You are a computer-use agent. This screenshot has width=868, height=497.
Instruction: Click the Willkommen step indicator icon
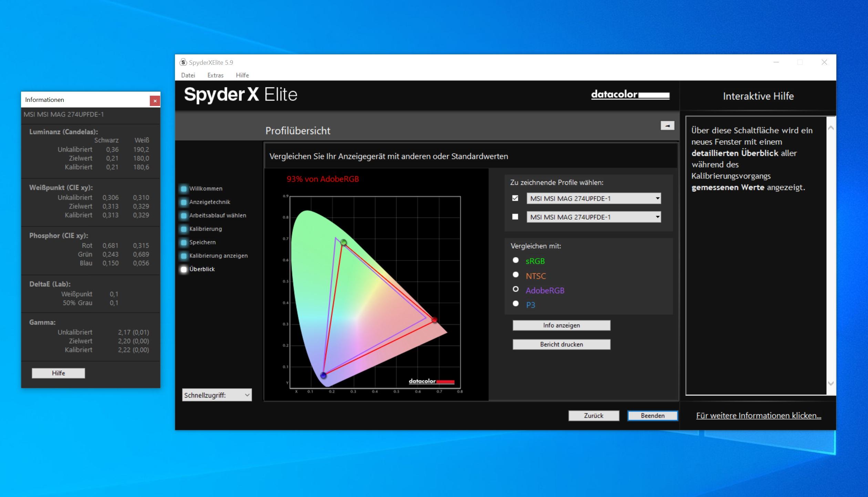pos(184,189)
